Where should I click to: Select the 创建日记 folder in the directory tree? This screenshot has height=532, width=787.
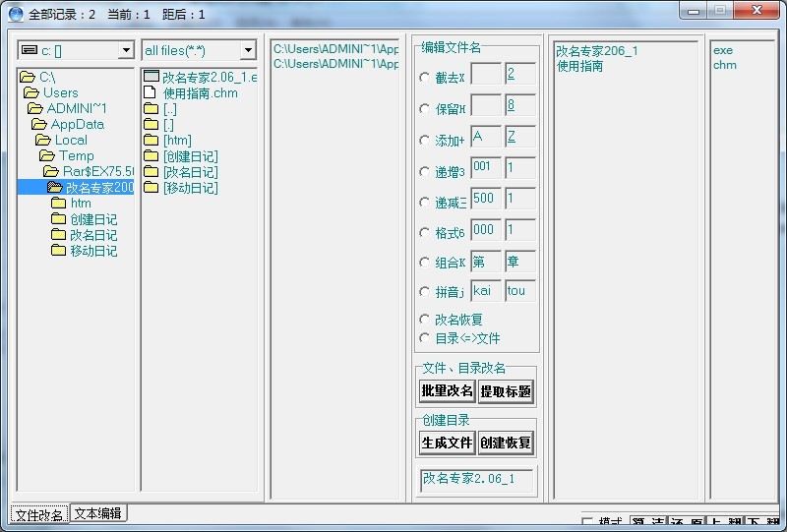pyautogui.click(x=92, y=219)
